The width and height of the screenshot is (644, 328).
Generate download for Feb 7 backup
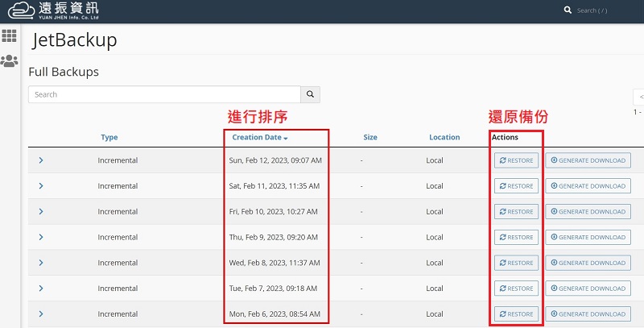click(588, 289)
